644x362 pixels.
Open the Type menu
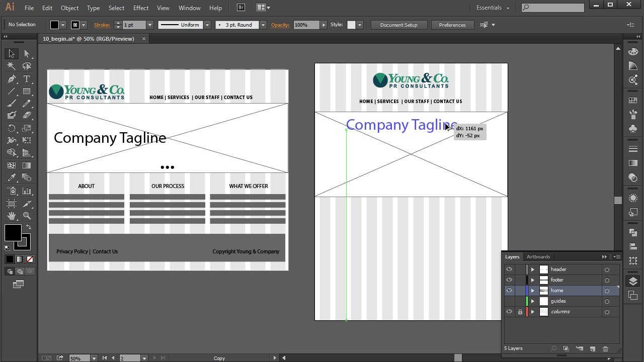click(x=93, y=8)
